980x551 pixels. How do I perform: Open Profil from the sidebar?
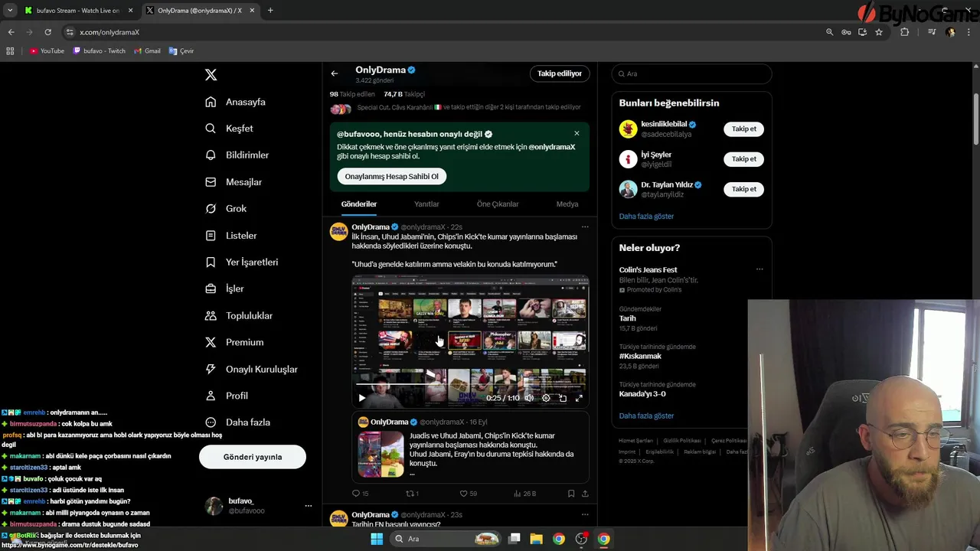[x=227, y=396]
